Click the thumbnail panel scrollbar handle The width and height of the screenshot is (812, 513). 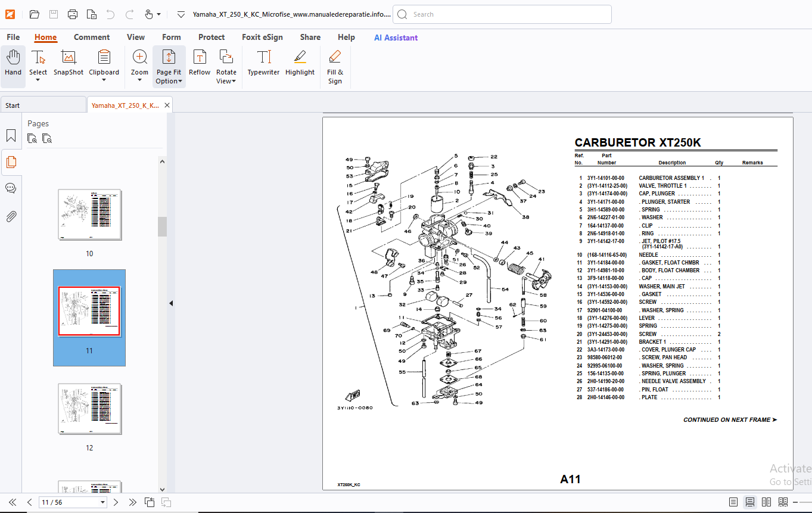click(x=162, y=226)
